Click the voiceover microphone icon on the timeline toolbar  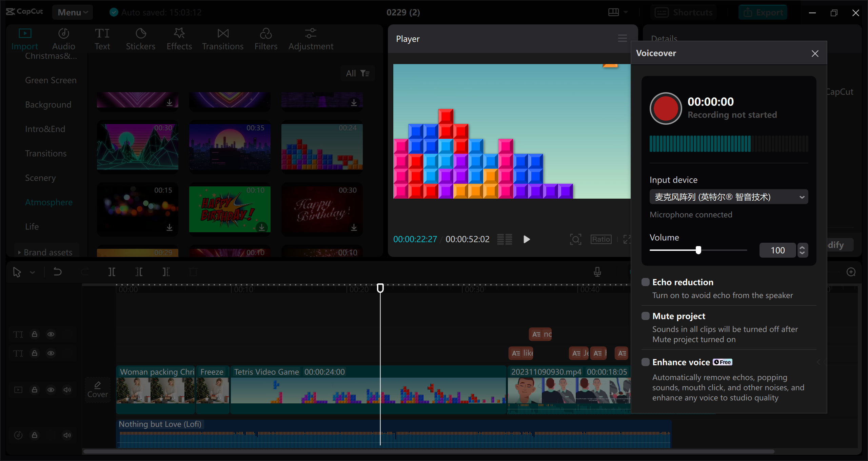click(597, 272)
